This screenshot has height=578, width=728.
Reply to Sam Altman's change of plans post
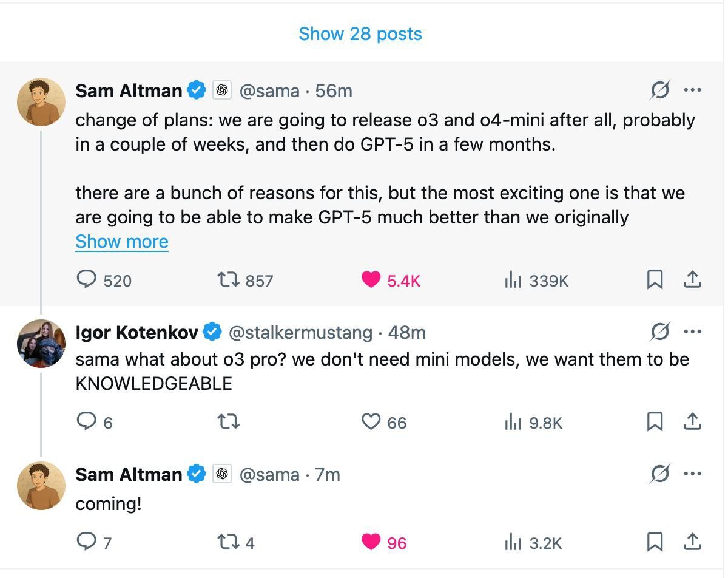[87, 280]
